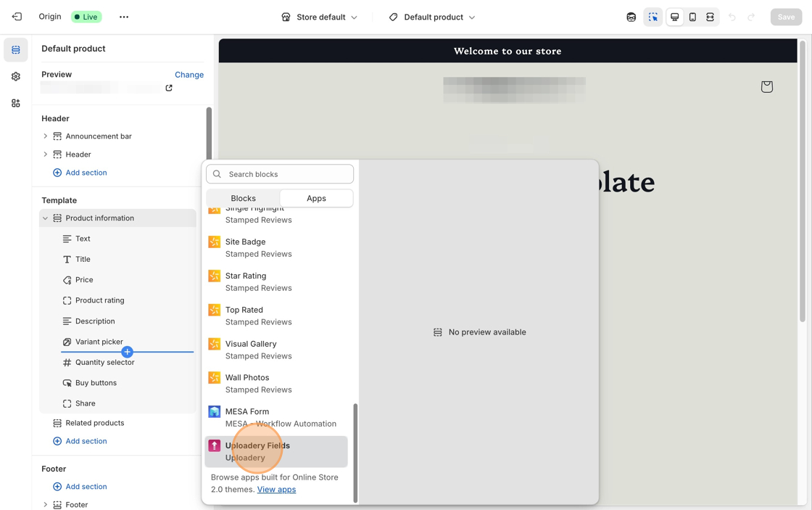
Task: Expand the Announcement bar section
Action: 45,136
